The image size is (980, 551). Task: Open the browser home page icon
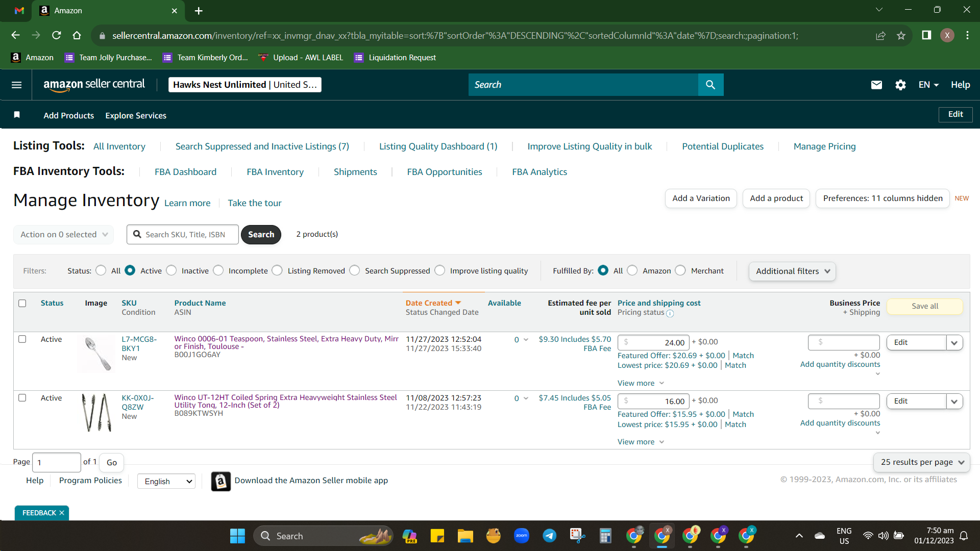tap(77, 35)
